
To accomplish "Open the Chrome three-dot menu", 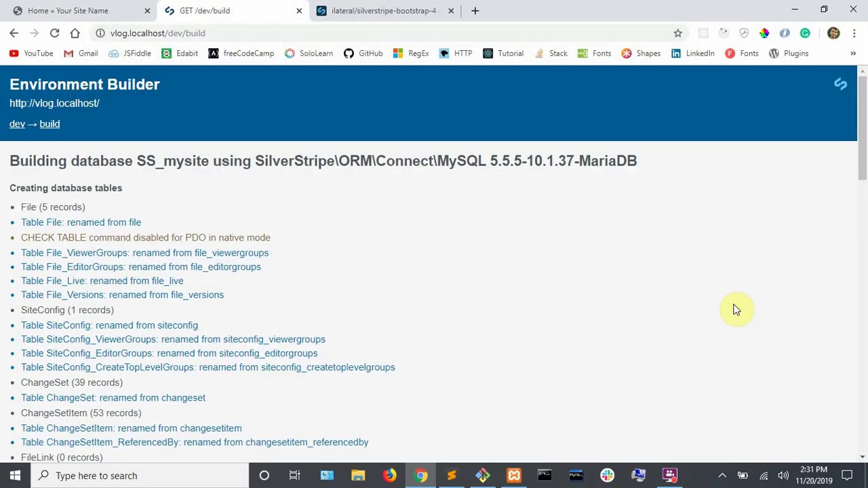I will [854, 33].
